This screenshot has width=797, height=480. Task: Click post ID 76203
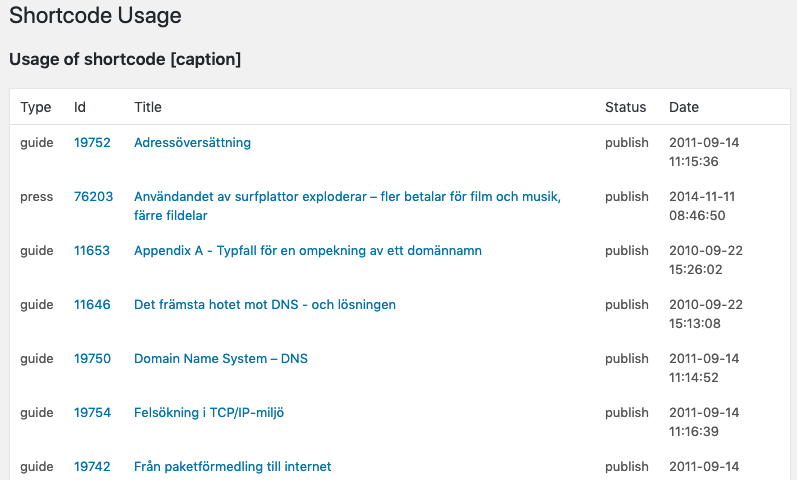93,196
